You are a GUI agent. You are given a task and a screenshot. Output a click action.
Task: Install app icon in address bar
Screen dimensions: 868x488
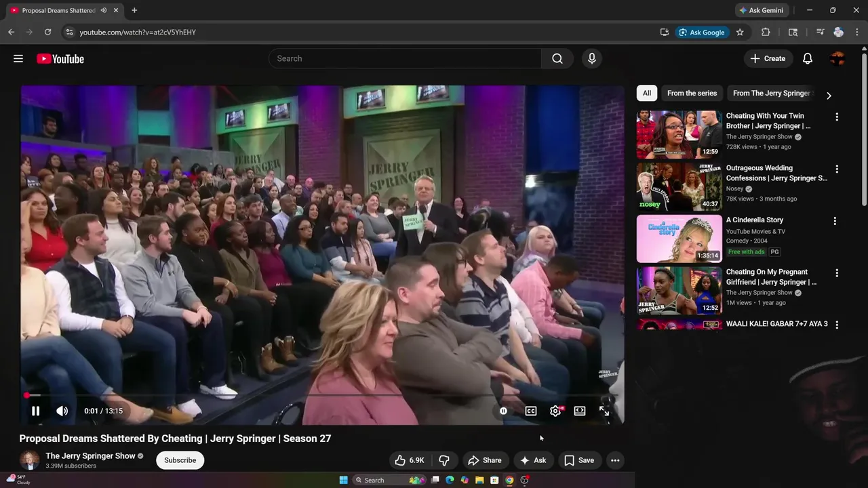pyautogui.click(x=665, y=32)
